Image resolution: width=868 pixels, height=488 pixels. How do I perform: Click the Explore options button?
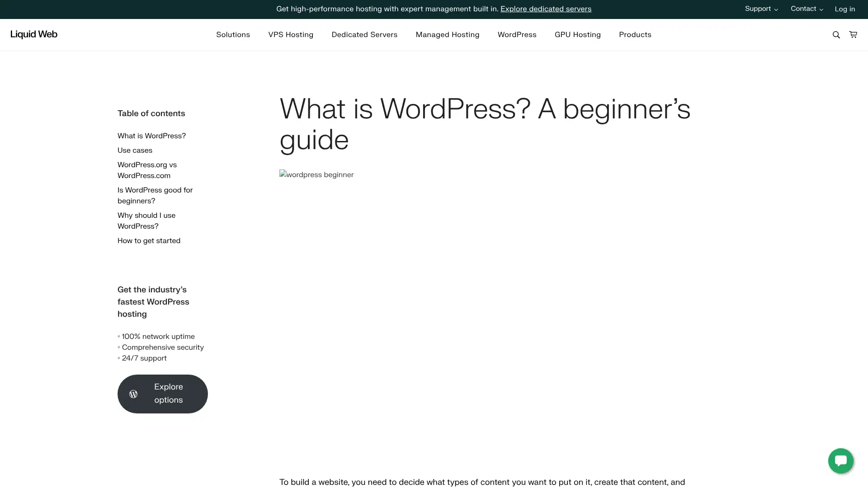coord(163,394)
